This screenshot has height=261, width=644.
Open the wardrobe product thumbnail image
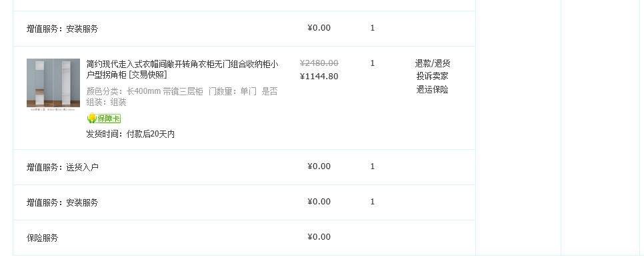click(53, 85)
